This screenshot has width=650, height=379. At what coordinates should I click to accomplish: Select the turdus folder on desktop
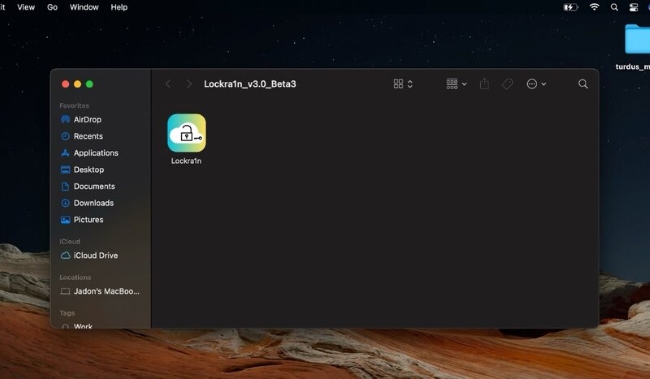(x=637, y=39)
